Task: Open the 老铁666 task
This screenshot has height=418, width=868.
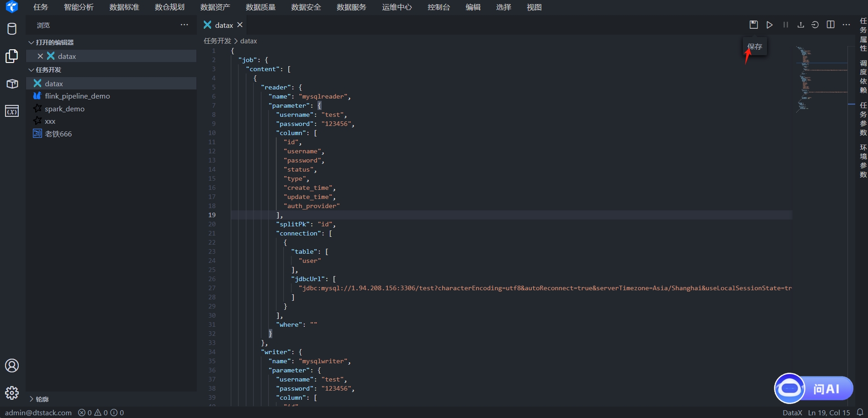Action: coord(111,134)
